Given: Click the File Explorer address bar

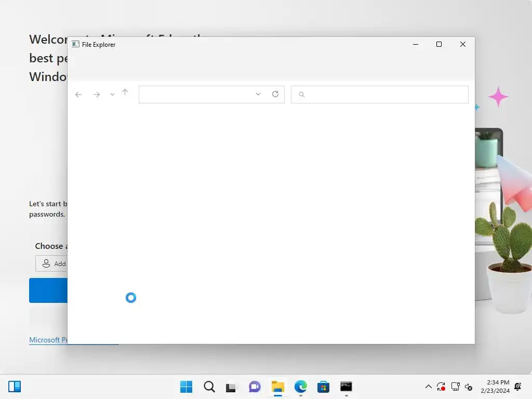Looking at the screenshot, I should pyautogui.click(x=211, y=95).
